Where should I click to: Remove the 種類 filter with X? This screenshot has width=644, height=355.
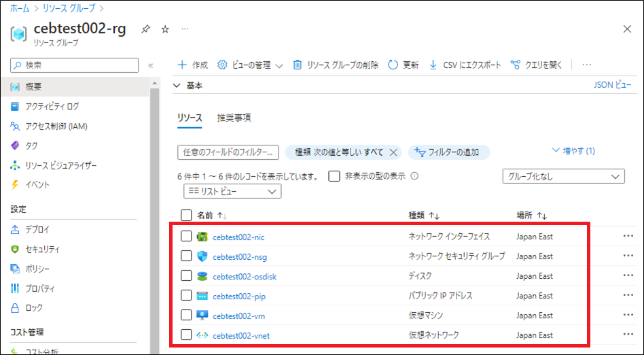pyautogui.click(x=394, y=152)
